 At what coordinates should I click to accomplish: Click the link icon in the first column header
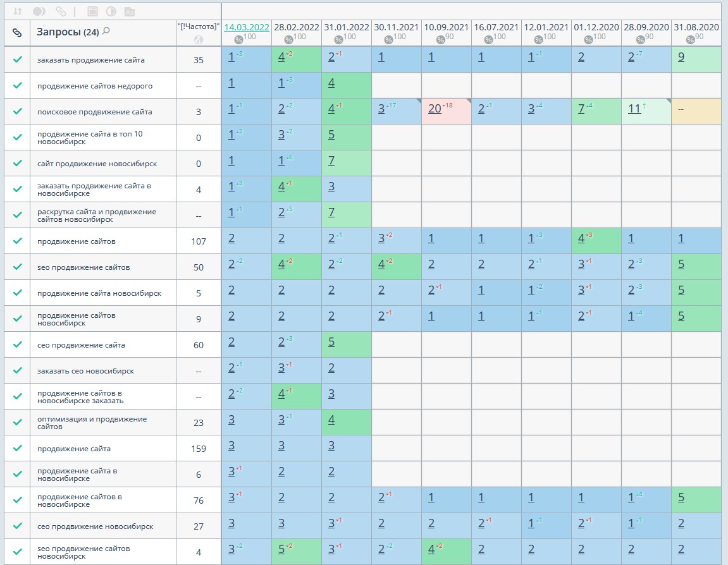[17, 32]
